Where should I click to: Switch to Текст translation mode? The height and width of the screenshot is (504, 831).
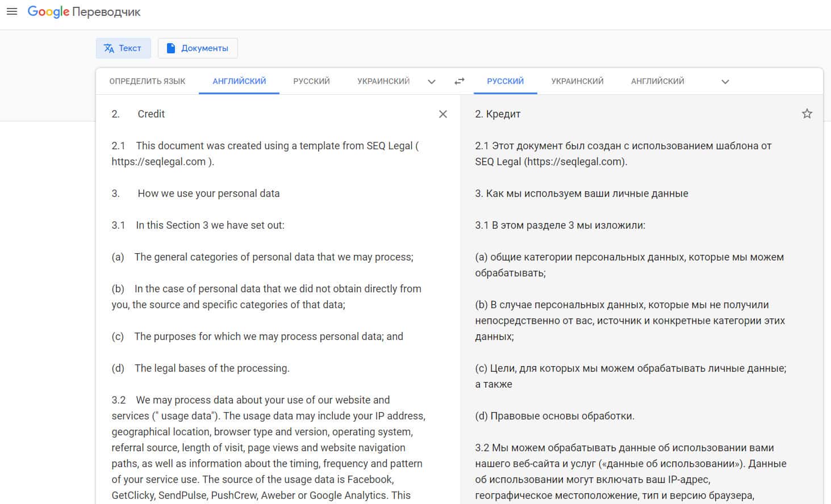123,48
